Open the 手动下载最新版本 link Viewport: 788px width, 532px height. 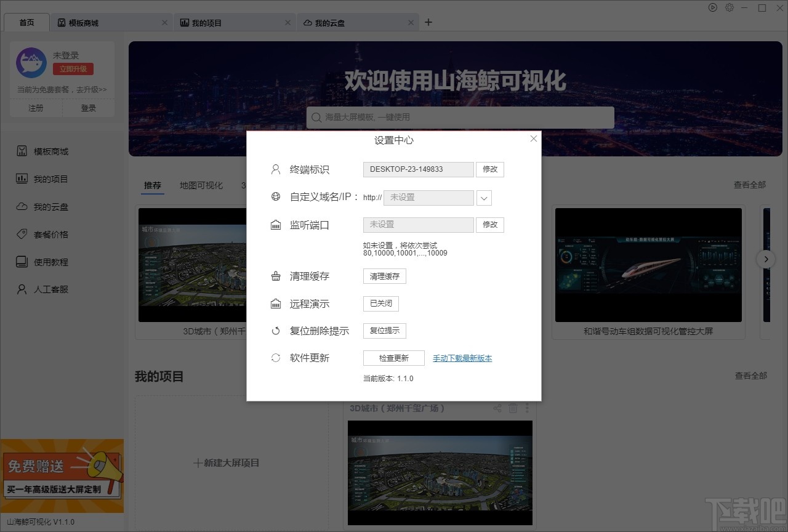[462, 358]
